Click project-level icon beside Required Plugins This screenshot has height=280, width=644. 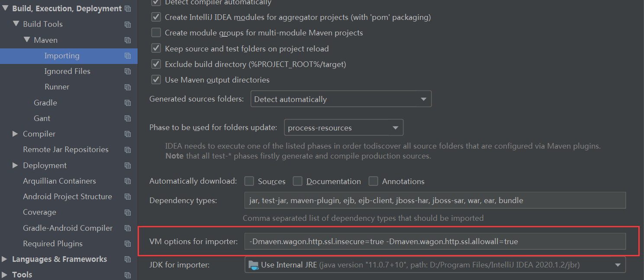point(128,244)
